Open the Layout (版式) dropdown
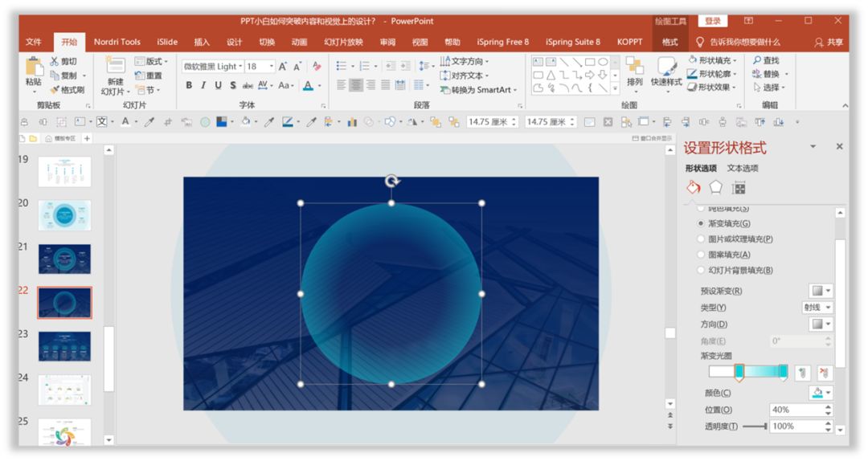The height and width of the screenshot is (461, 868). (151, 61)
